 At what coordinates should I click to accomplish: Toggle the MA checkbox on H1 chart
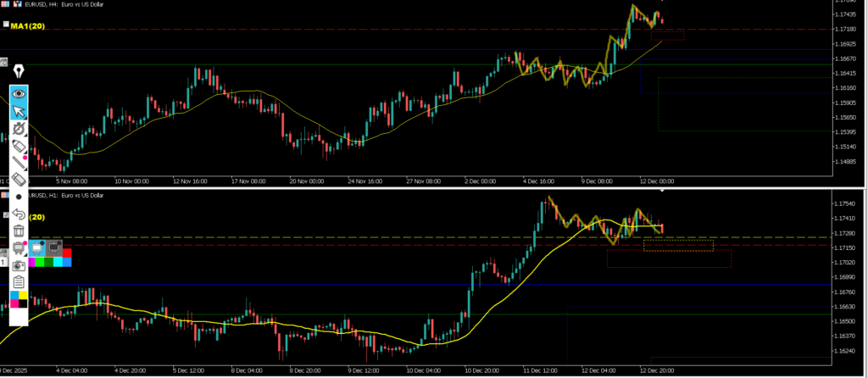6,214
